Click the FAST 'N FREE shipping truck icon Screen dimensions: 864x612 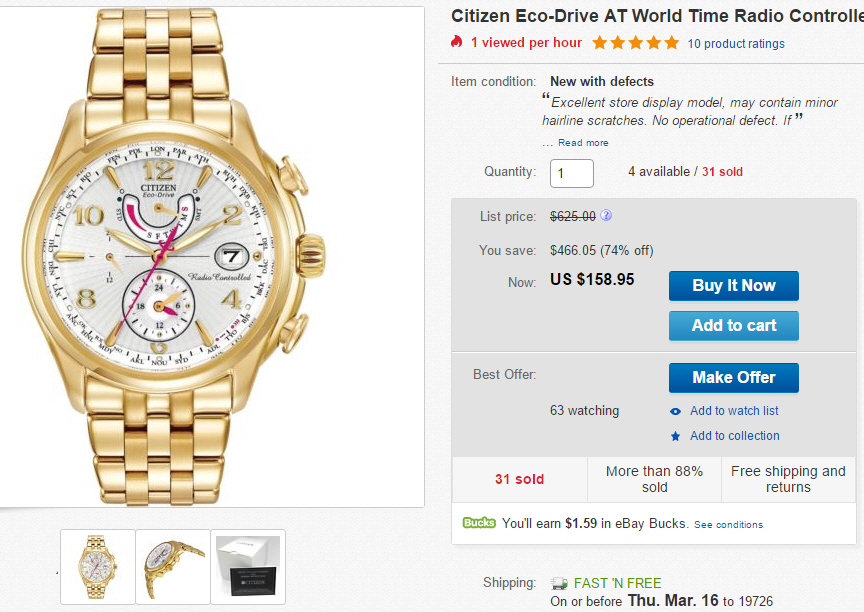click(559, 583)
